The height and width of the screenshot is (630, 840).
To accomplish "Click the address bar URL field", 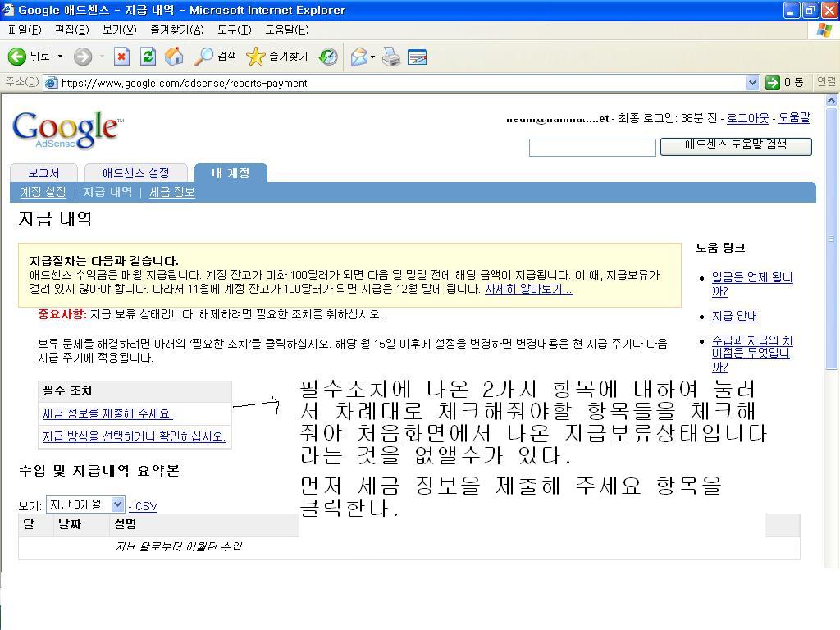I will click(x=402, y=83).
